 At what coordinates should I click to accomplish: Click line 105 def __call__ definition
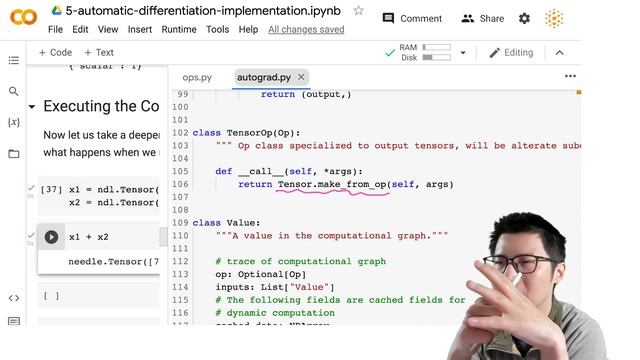coord(289,171)
